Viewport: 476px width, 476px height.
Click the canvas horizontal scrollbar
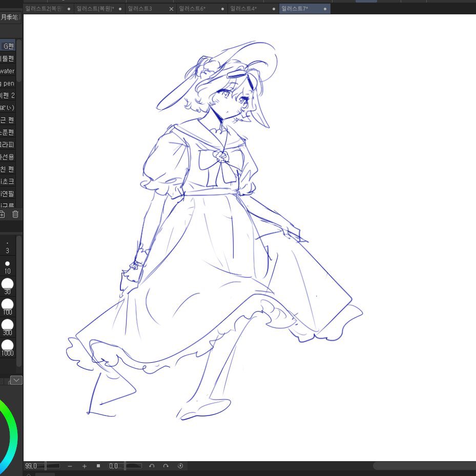pyautogui.click(x=424, y=466)
